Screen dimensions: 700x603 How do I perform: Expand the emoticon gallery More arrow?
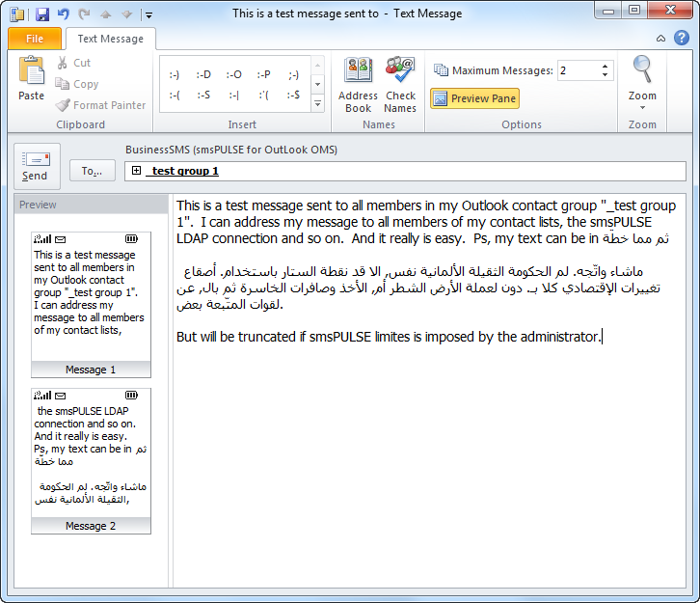coord(317,103)
